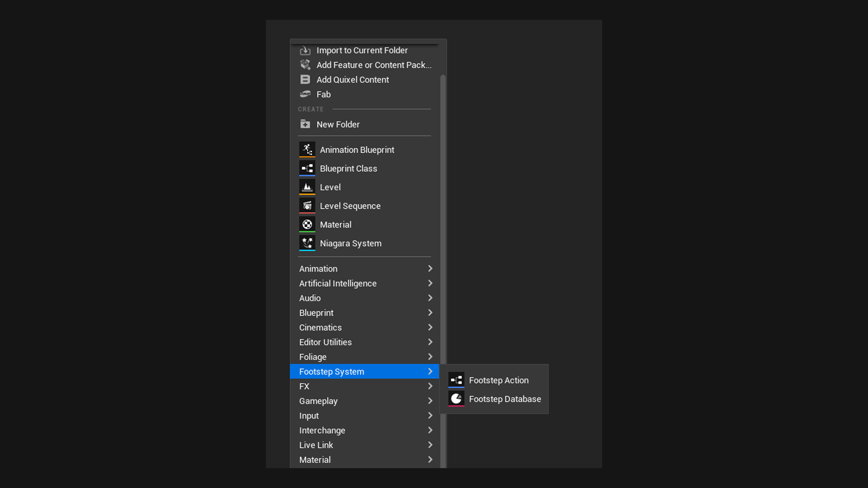Screen dimensions: 868x488
Task: Click the Level Sequence clapperboard icon
Action: click(307, 206)
